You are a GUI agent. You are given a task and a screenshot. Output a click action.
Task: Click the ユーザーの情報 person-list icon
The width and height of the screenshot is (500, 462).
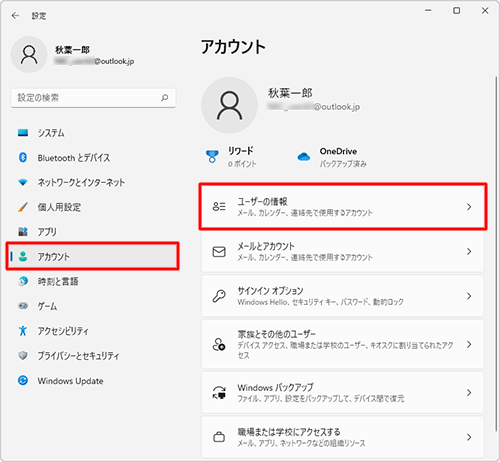[x=219, y=207]
